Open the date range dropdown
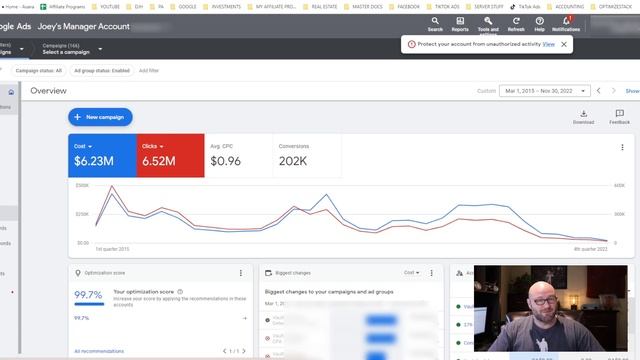 (x=544, y=91)
